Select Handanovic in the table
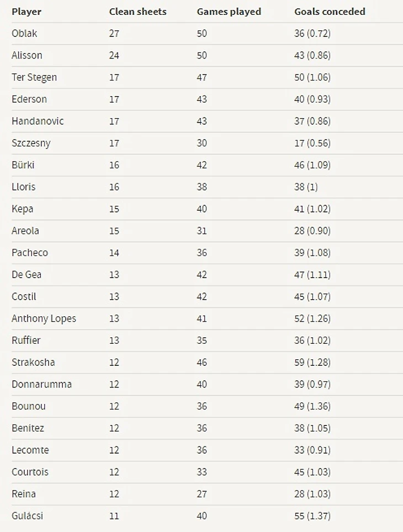This screenshot has height=532, width=403. point(38,121)
